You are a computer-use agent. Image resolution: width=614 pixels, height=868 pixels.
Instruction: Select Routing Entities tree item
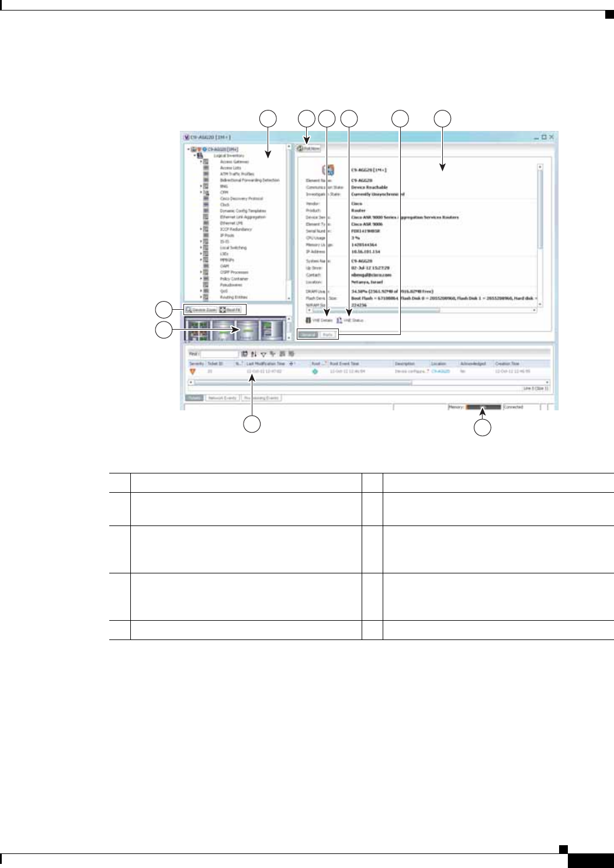[x=233, y=297]
